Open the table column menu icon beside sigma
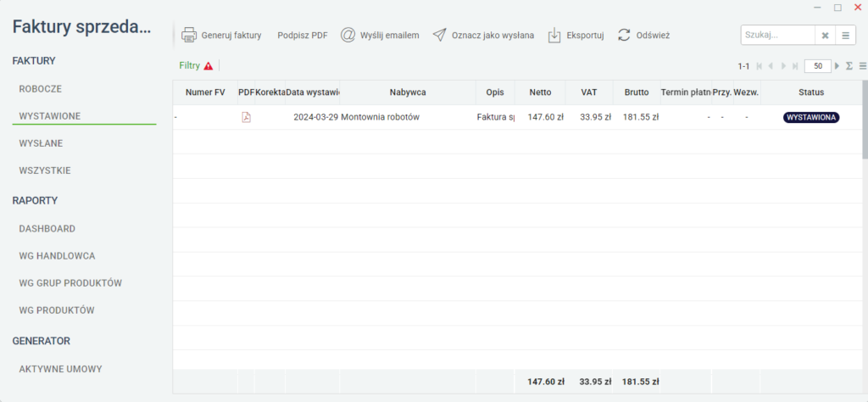Screen dimensions: 868x402 coord(862,66)
